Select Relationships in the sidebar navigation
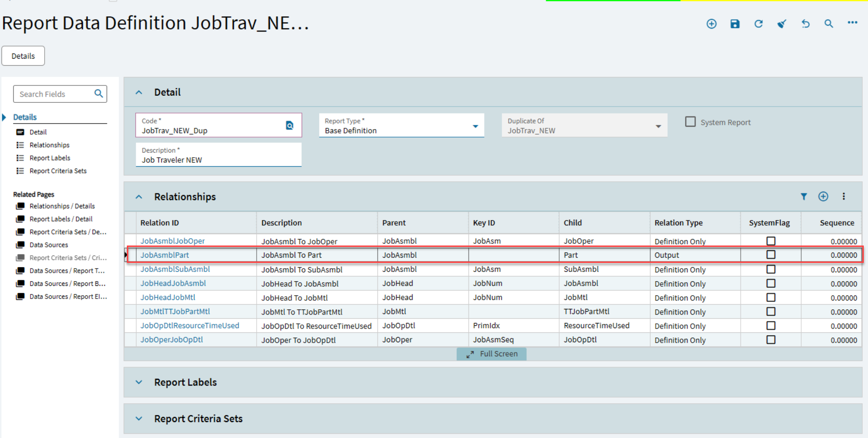 point(49,145)
